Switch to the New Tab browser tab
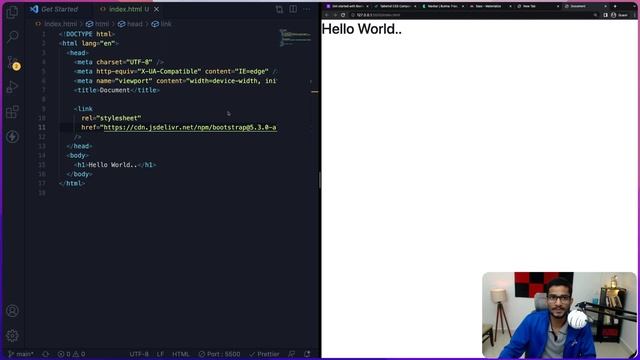The image size is (640, 360). (538, 7)
